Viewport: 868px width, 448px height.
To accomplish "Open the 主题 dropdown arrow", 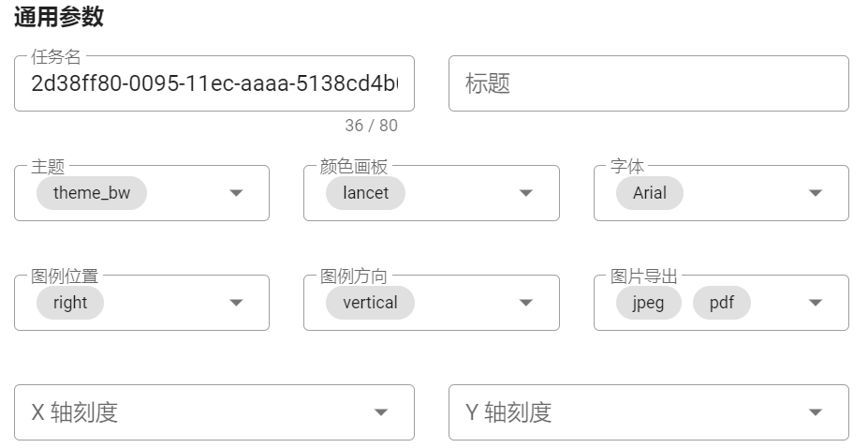I will pyautogui.click(x=236, y=193).
